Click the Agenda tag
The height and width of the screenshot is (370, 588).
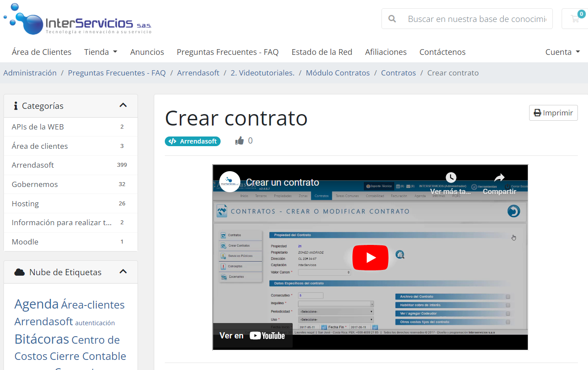36,304
